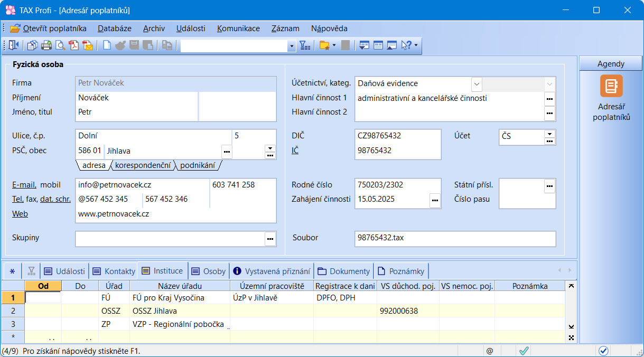The height and width of the screenshot is (357, 644).
Task: Switch to the Vystavená přiznání tab
Action: coord(272,271)
